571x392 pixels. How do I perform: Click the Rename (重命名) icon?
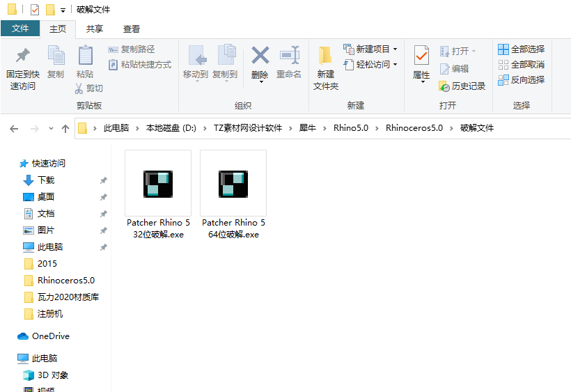289,55
